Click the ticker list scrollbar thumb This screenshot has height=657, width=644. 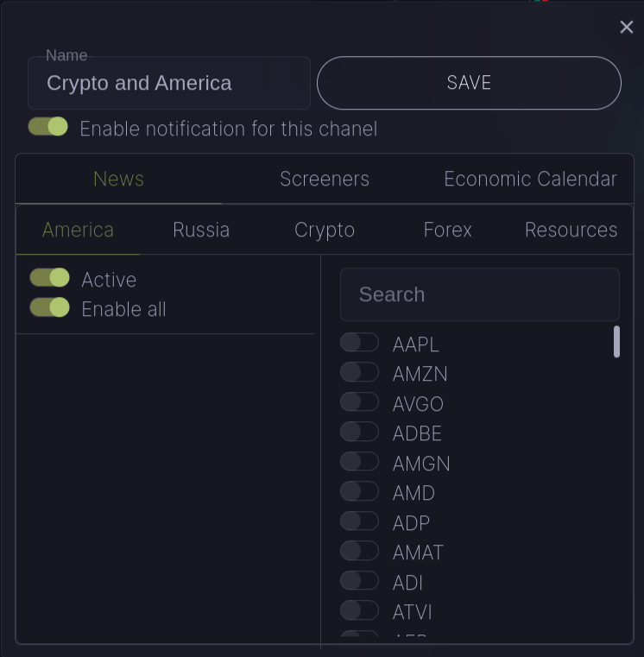click(x=616, y=342)
